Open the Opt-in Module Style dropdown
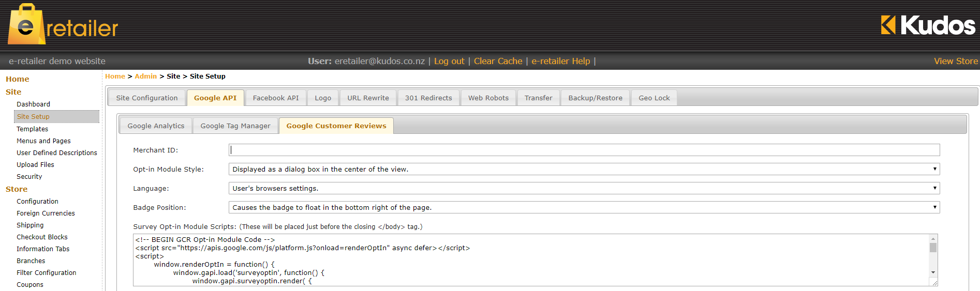This screenshot has height=291, width=980. (584, 169)
